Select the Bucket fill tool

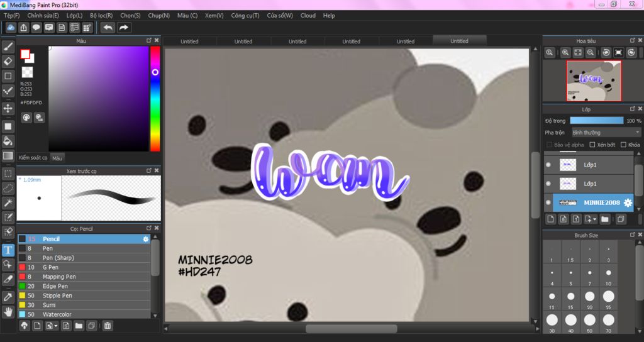(8, 141)
